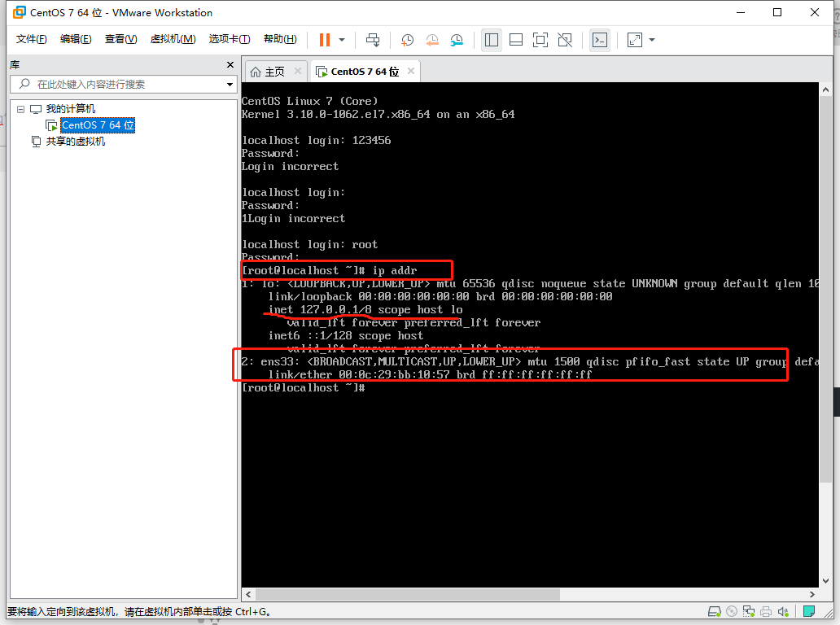
Task: Close the CentOS 7 64 位 tab
Action: (411, 71)
